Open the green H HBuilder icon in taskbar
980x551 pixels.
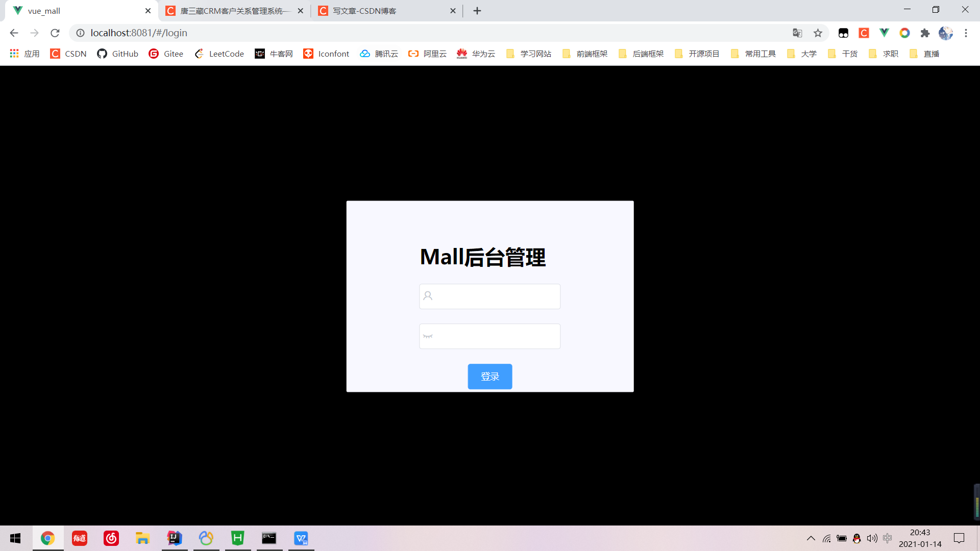pyautogui.click(x=238, y=538)
